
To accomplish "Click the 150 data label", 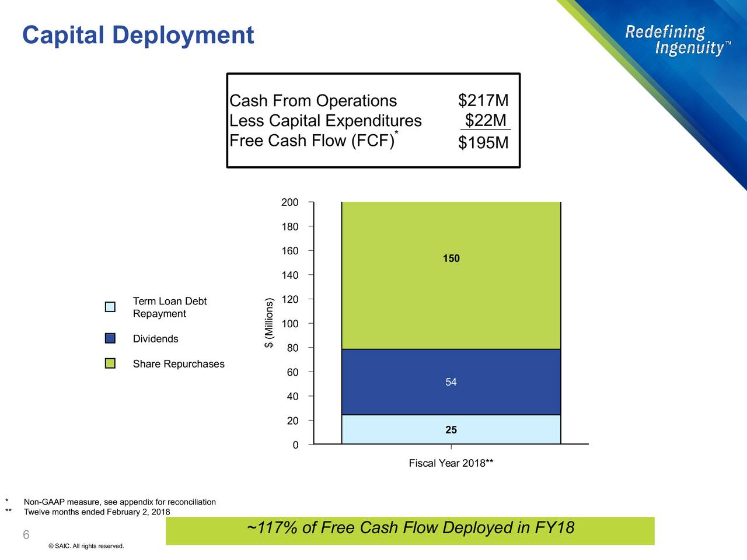I will point(451,258).
